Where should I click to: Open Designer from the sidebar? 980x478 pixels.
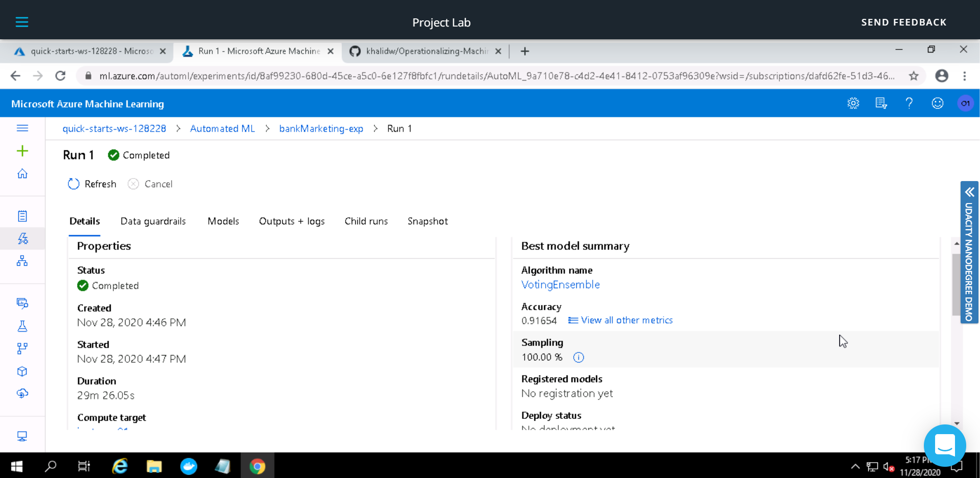[x=22, y=261]
